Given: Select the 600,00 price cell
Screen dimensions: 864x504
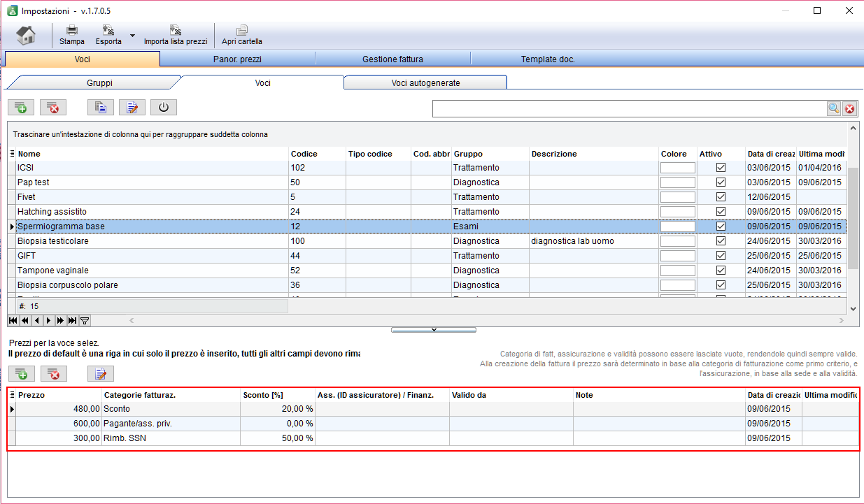Looking at the screenshot, I should (x=59, y=424).
